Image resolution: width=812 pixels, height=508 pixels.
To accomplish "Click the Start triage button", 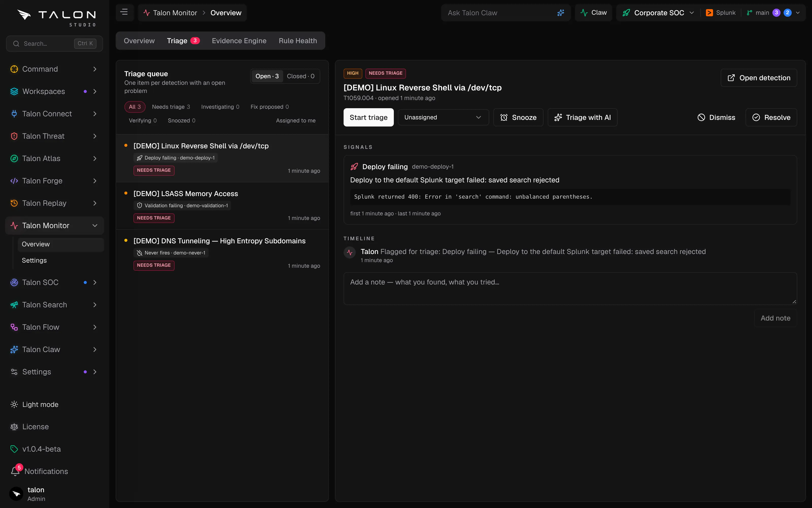I will pos(368,117).
